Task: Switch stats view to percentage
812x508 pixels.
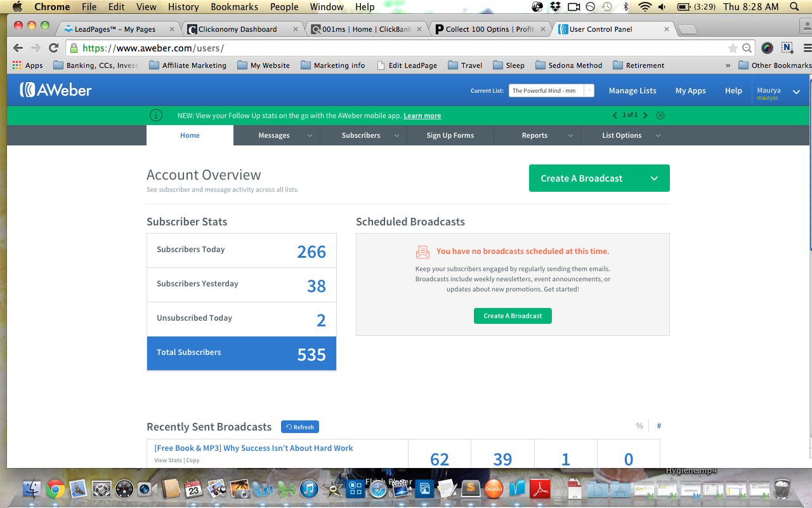Action: point(639,426)
